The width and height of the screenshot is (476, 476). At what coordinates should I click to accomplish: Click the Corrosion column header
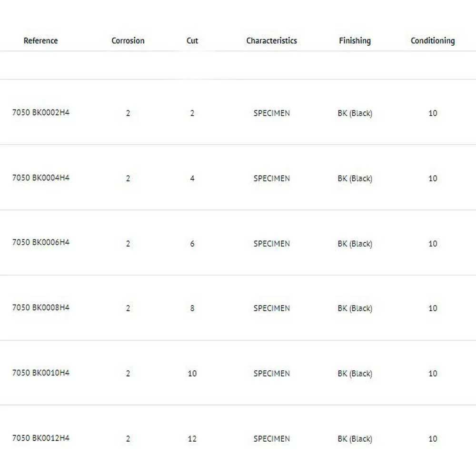128,41
